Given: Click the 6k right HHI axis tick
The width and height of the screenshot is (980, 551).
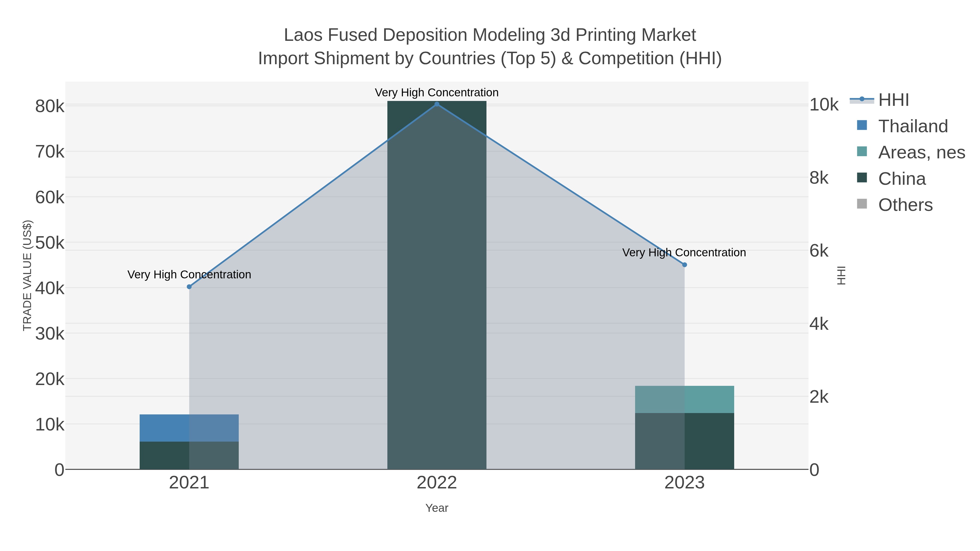Looking at the screenshot, I should click(819, 251).
